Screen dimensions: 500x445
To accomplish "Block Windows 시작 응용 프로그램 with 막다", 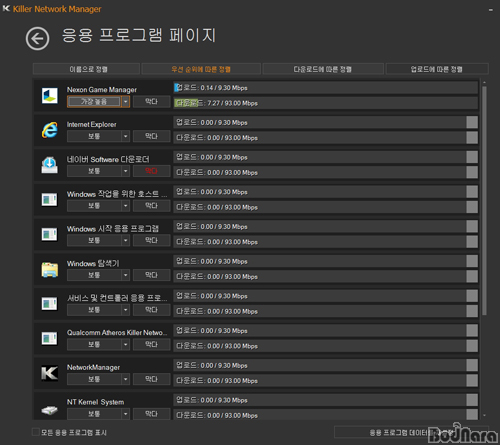I will coord(151,240).
